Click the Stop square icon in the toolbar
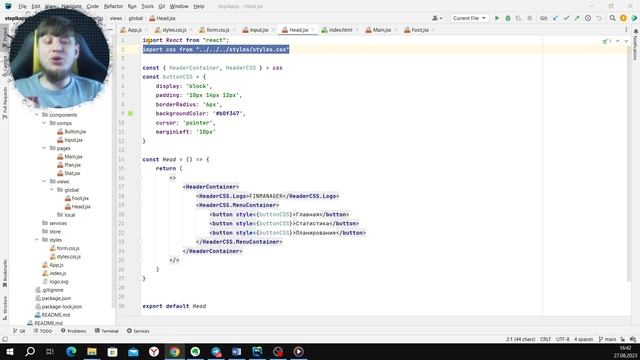Image resolution: width=640 pixels, height=360 pixels. coord(529,18)
